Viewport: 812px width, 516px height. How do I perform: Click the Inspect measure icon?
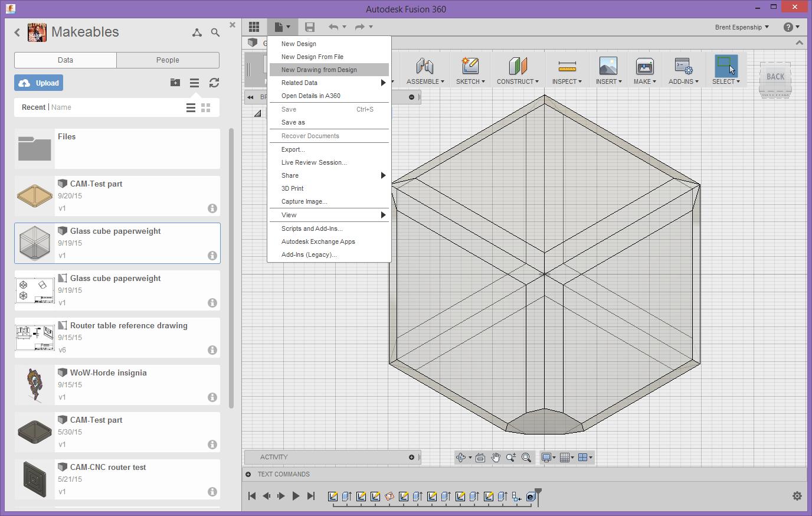[x=567, y=66]
